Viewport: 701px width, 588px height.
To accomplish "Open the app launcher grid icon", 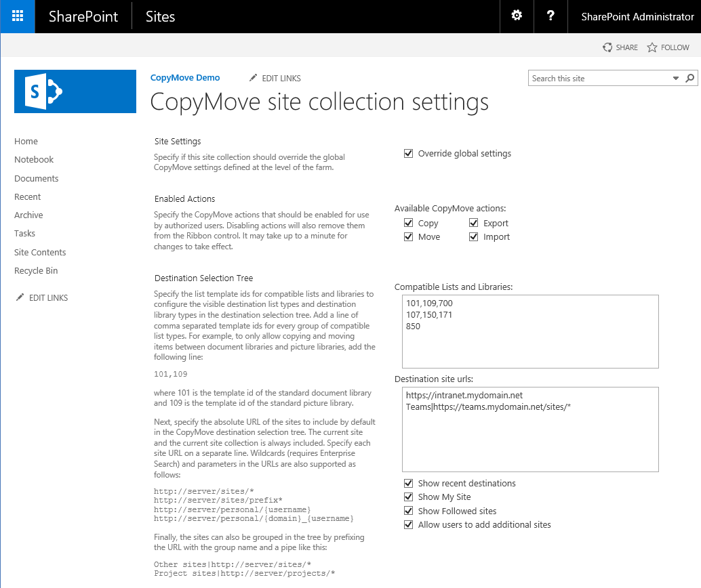I will (16, 16).
